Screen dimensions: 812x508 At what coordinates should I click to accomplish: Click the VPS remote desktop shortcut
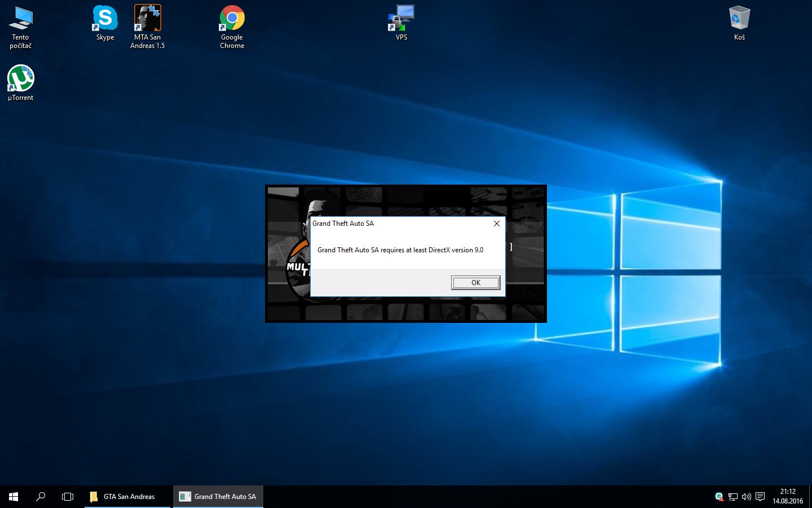coord(401,23)
